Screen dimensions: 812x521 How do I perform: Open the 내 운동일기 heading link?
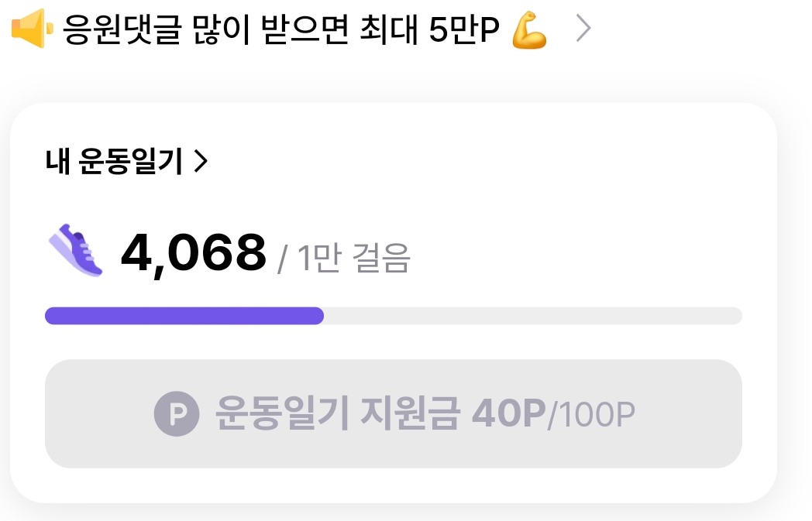click(x=116, y=161)
